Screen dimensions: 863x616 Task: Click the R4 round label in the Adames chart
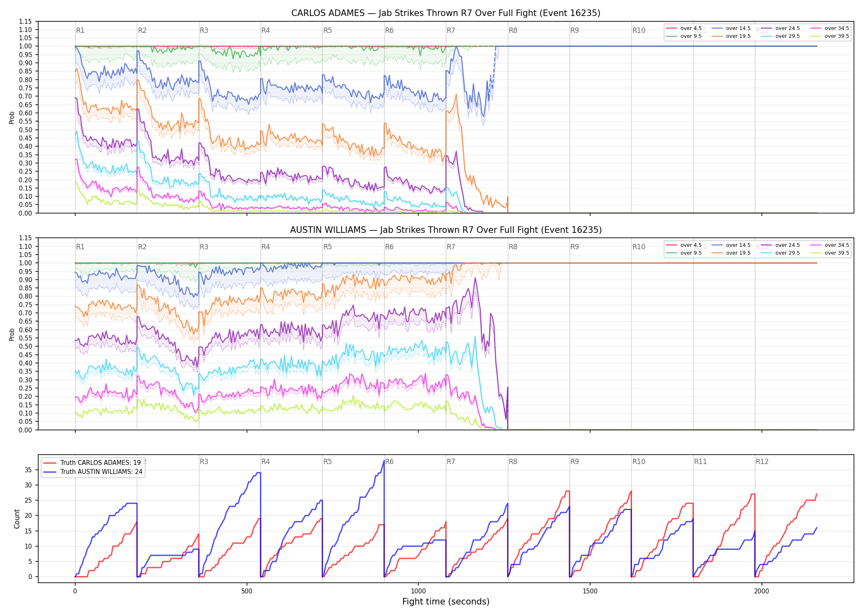coord(265,30)
